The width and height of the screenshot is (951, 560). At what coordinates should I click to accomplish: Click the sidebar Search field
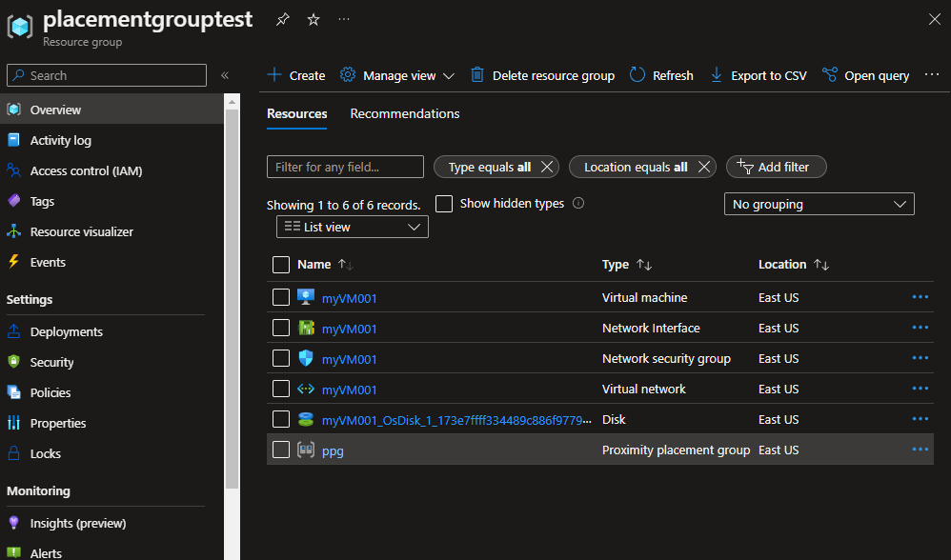(107, 75)
